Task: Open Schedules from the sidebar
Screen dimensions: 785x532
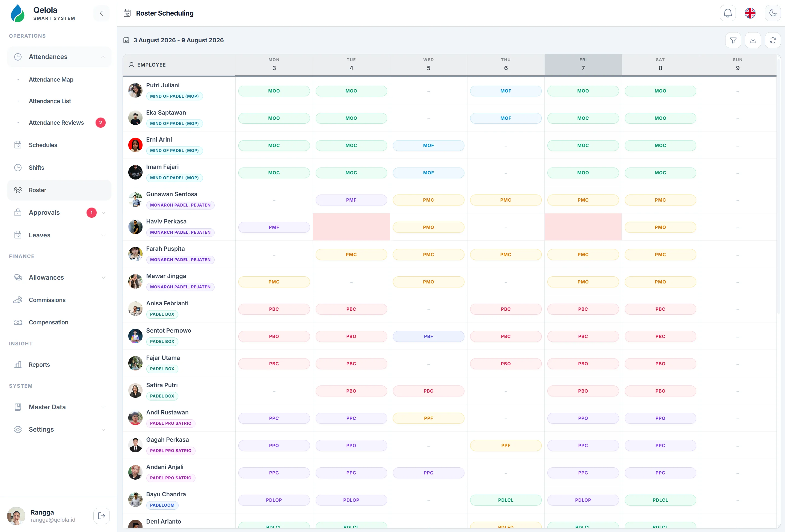Action: click(x=59, y=145)
